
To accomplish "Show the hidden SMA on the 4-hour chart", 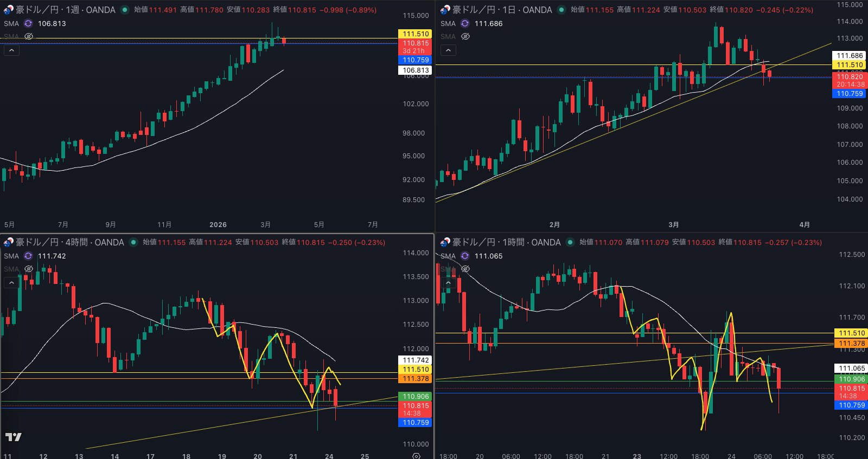I will point(29,269).
